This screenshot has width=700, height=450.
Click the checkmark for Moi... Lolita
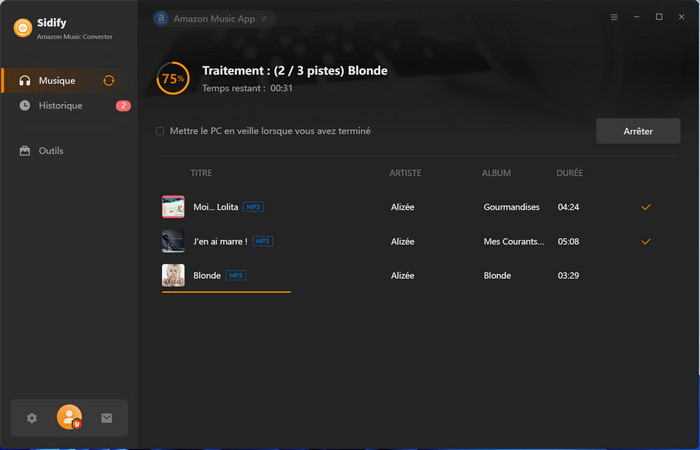click(x=646, y=207)
